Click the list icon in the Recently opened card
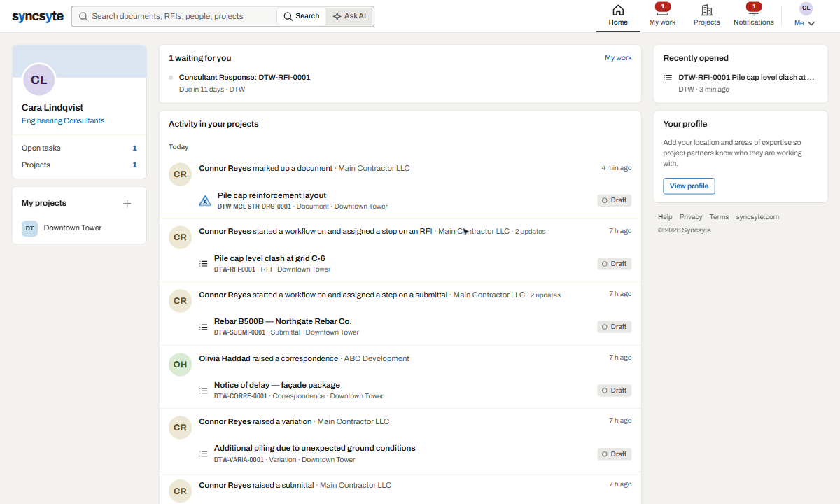Image resolution: width=840 pixels, height=504 pixels. [x=668, y=78]
